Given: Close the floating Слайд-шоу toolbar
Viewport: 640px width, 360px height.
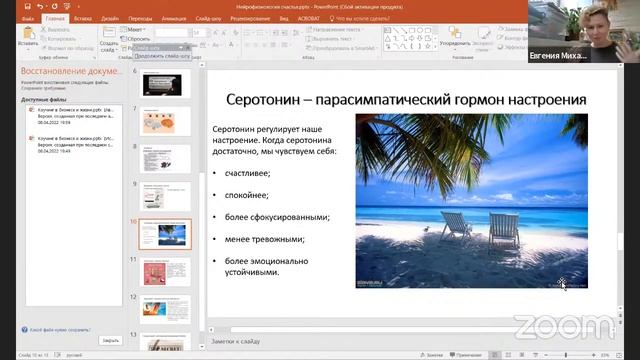Looking at the screenshot, I should (x=188, y=48).
